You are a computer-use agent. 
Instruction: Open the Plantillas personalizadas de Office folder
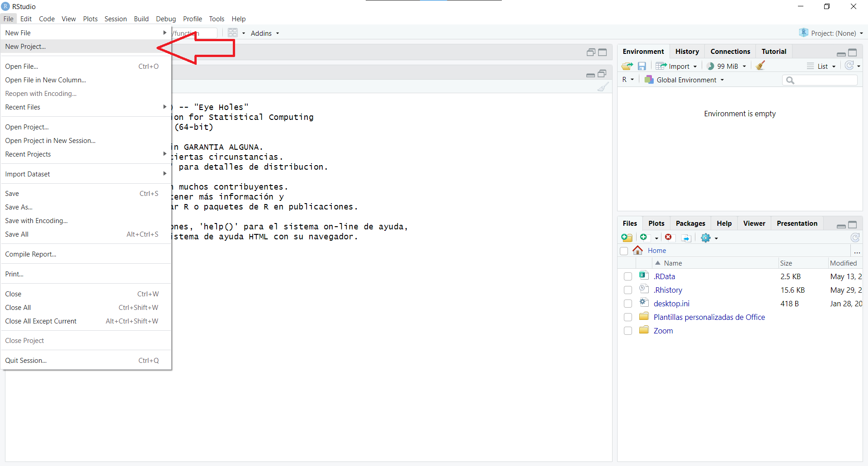tap(709, 317)
